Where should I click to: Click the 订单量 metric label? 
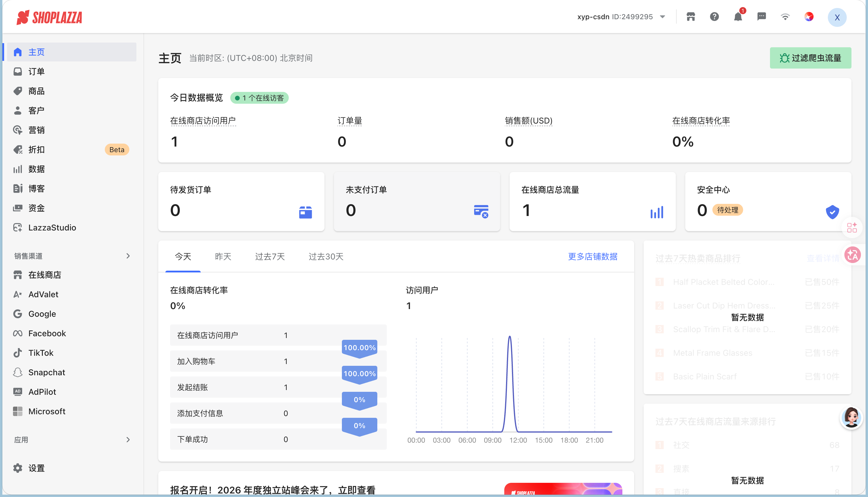[350, 121]
